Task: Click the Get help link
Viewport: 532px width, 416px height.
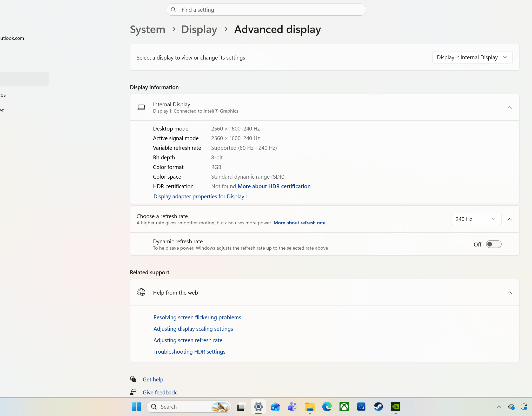Action: point(153,379)
